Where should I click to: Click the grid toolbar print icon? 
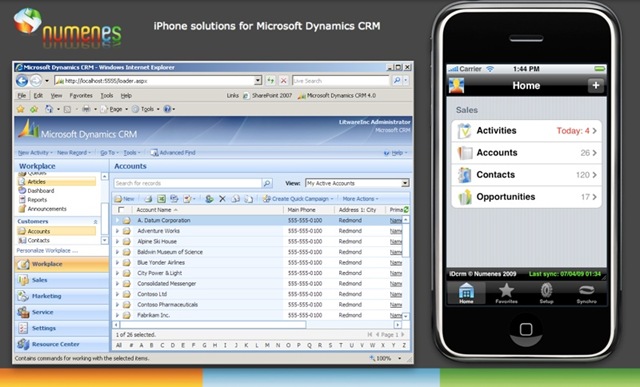149,199
